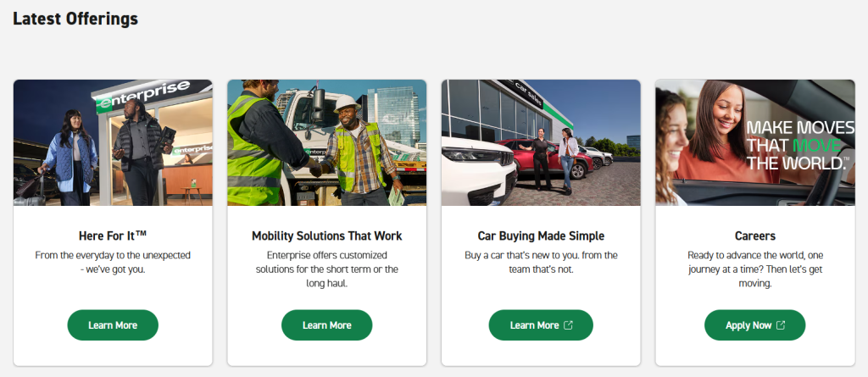Viewport: 868px width, 377px height.
Task: Click 'Ready to advance the world' description text
Action: 755,269
